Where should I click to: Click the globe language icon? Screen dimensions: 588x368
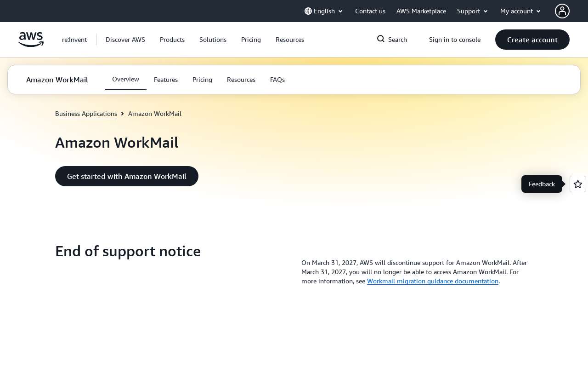pos(308,11)
